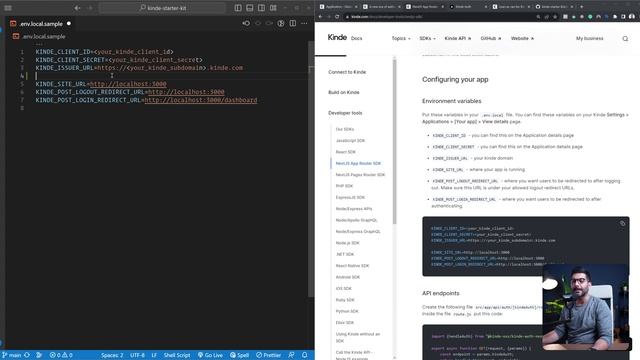640x360 pixels.
Task: Open Python SDK docs page
Action: (x=347, y=311)
